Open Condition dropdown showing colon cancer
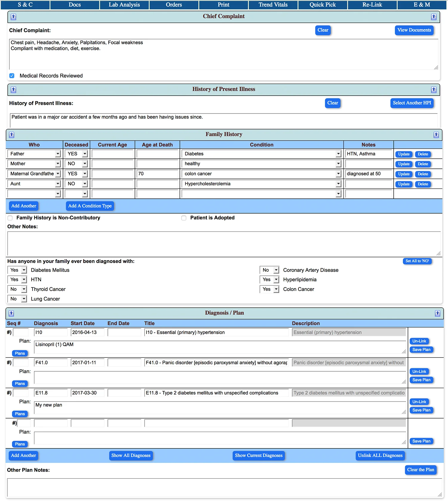Image resolution: width=448 pixels, height=501 pixels. 262,174
